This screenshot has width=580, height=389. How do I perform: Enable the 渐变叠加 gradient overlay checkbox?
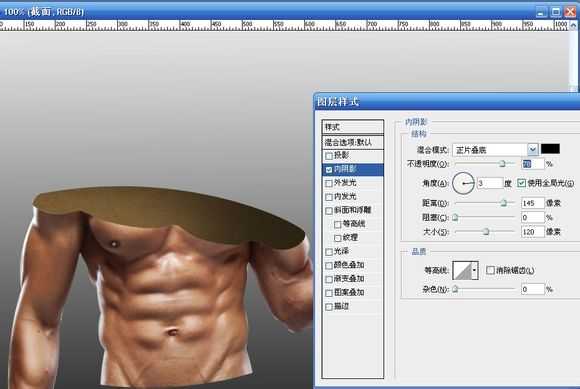[x=328, y=280]
